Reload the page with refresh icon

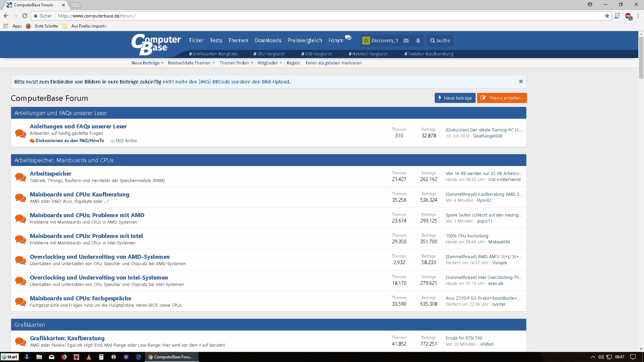pyautogui.click(x=25, y=16)
